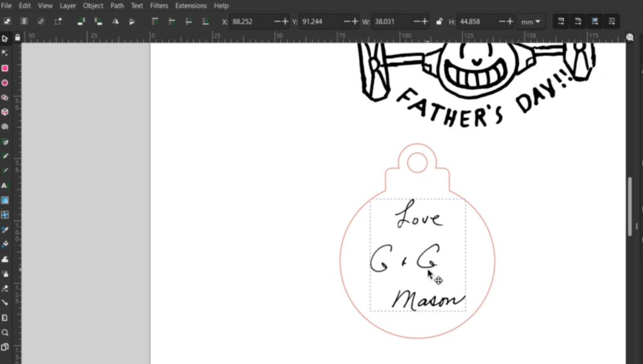Activate the Text tool
643x364 pixels.
click(5, 186)
